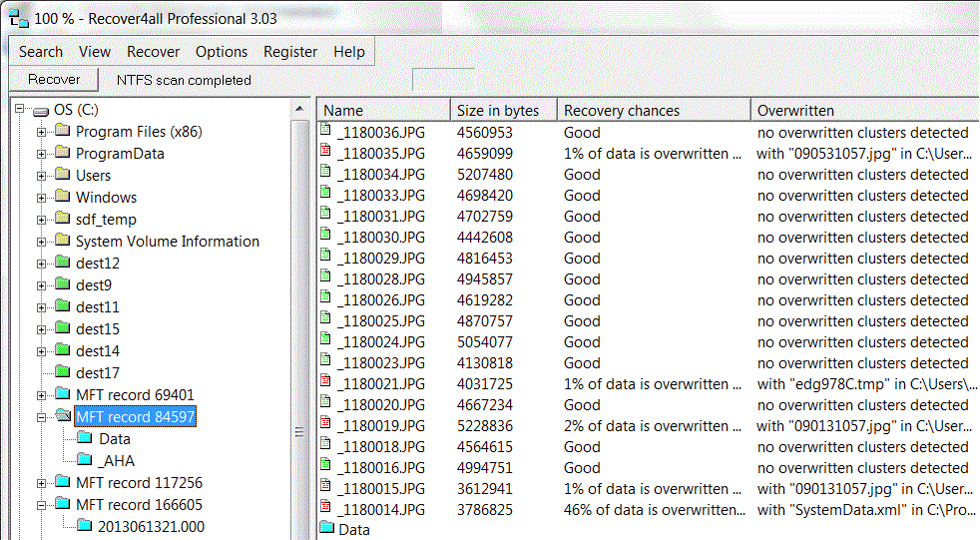This screenshot has height=540, width=980.
Task: Expand the MFT record 69401 node
Action: click(41, 395)
